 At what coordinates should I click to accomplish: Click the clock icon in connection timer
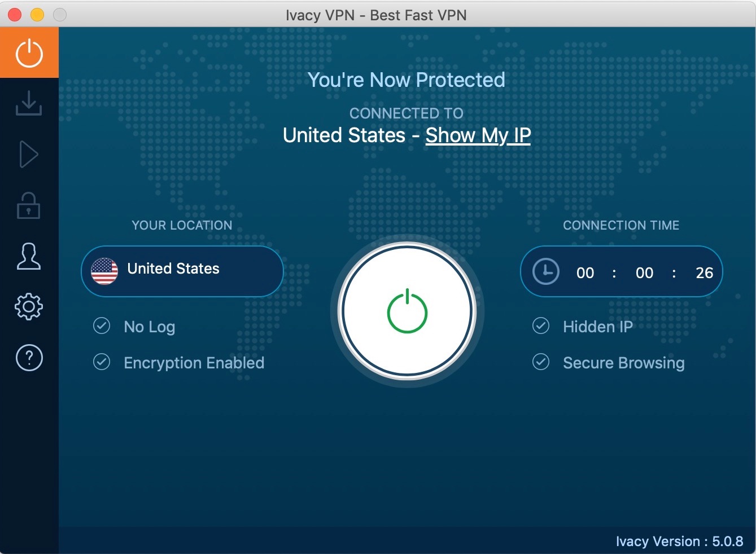coord(545,272)
